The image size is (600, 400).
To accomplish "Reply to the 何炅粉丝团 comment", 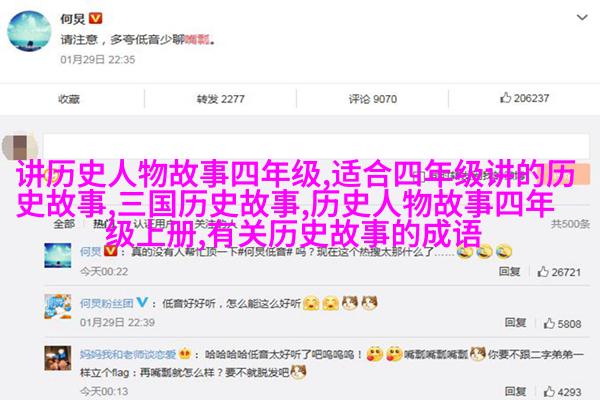I will tap(515, 323).
